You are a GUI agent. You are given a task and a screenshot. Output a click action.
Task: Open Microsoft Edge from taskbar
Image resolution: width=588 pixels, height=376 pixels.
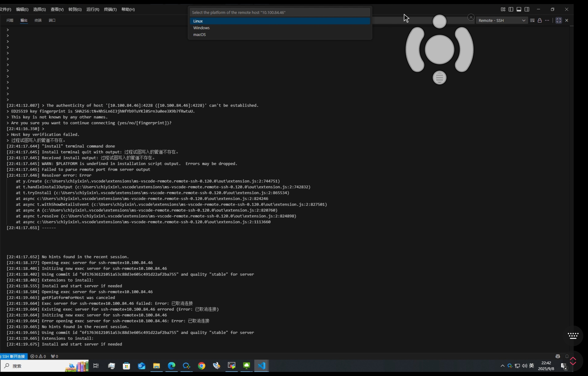(x=171, y=366)
